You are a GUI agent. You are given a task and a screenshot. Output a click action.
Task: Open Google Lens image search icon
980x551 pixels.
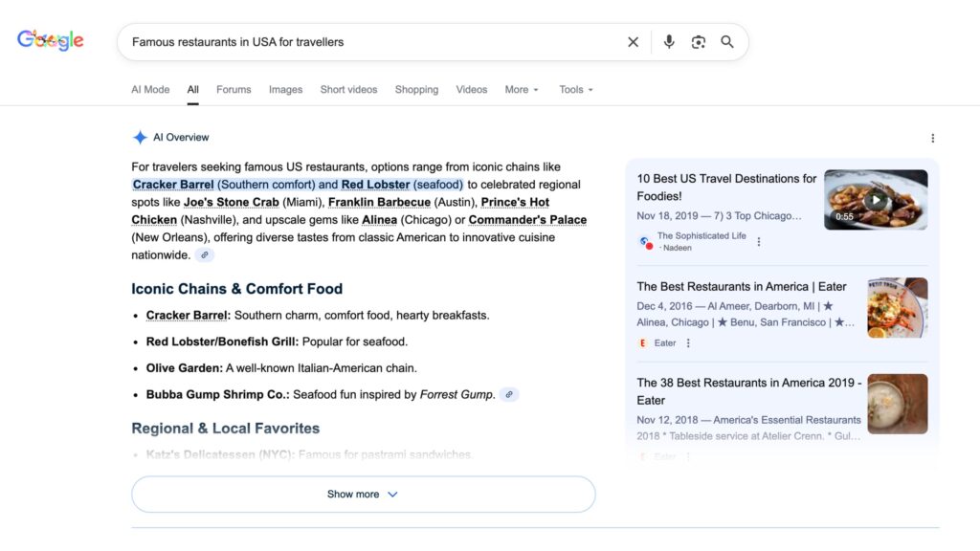[x=699, y=42]
